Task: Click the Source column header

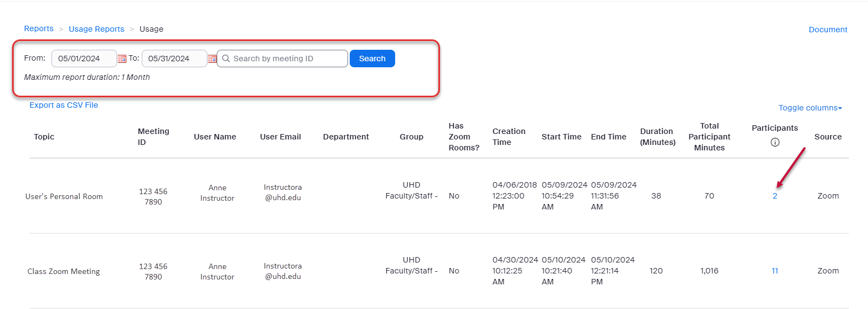Action: [x=828, y=137]
